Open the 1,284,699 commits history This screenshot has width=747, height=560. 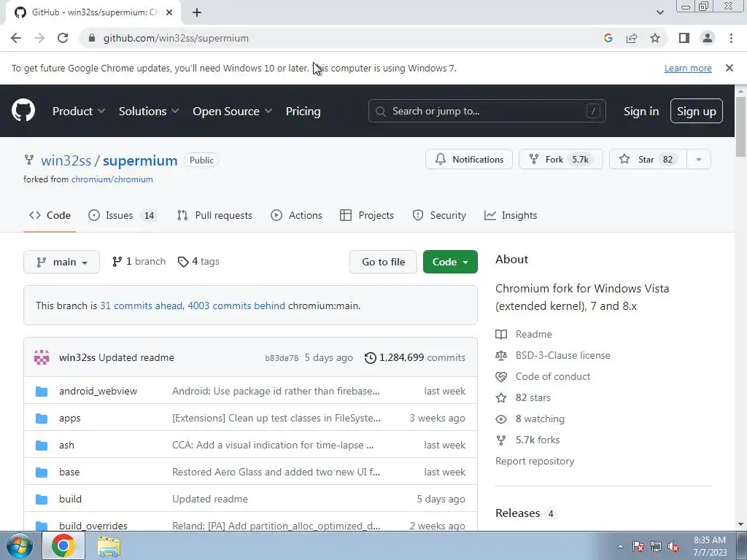(415, 357)
